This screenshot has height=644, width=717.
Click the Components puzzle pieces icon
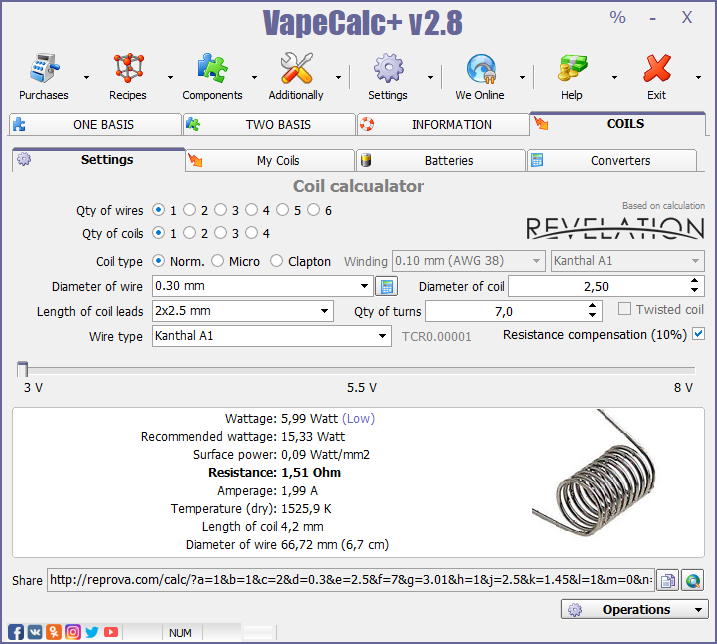point(212,68)
